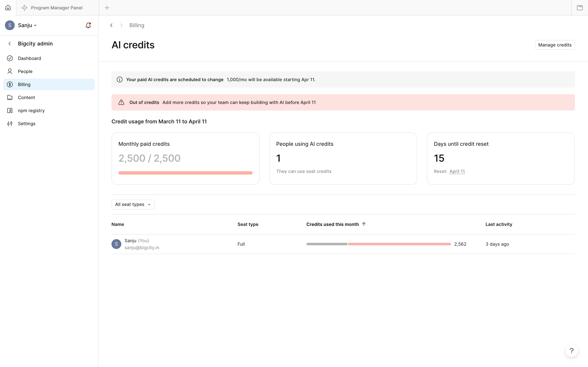This screenshot has height=367, width=588.
Task: Open the Sanju account dropdown
Action: [27, 25]
